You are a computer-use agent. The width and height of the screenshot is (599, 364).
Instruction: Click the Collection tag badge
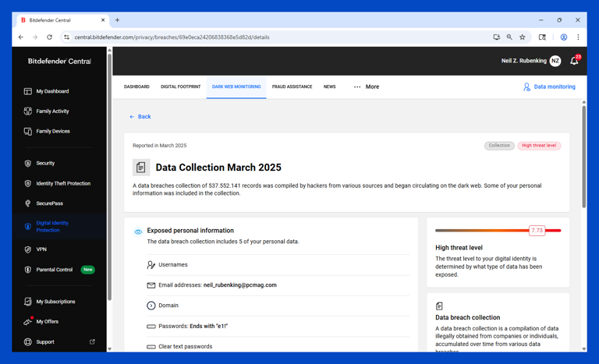tap(499, 146)
